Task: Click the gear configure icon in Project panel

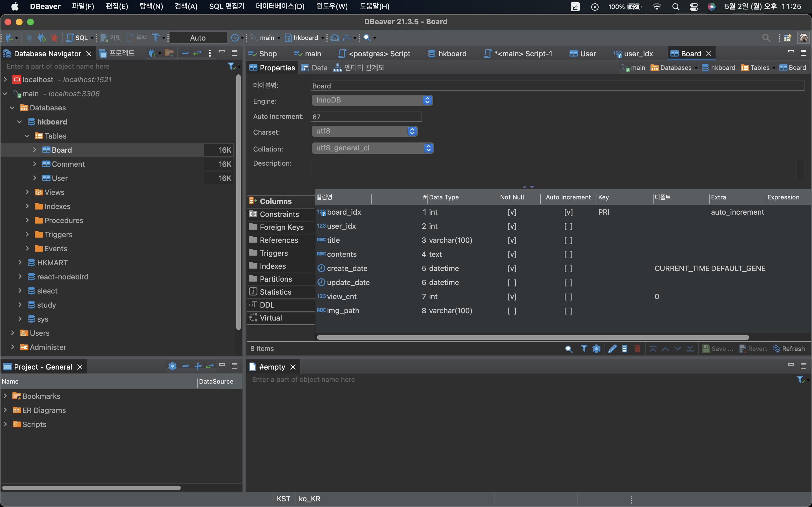Action: pyautogui.click(x=172, y=366)
